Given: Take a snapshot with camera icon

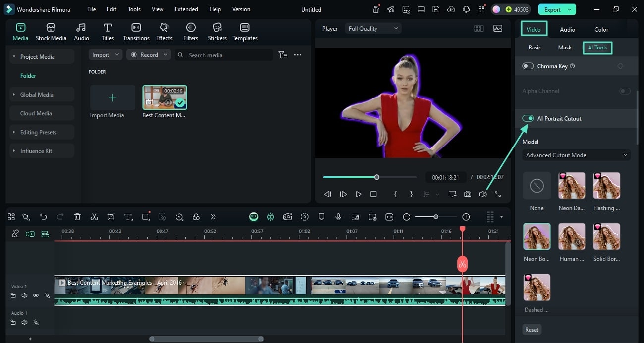Looking at the screenshot, I should [x=468, y=194].
